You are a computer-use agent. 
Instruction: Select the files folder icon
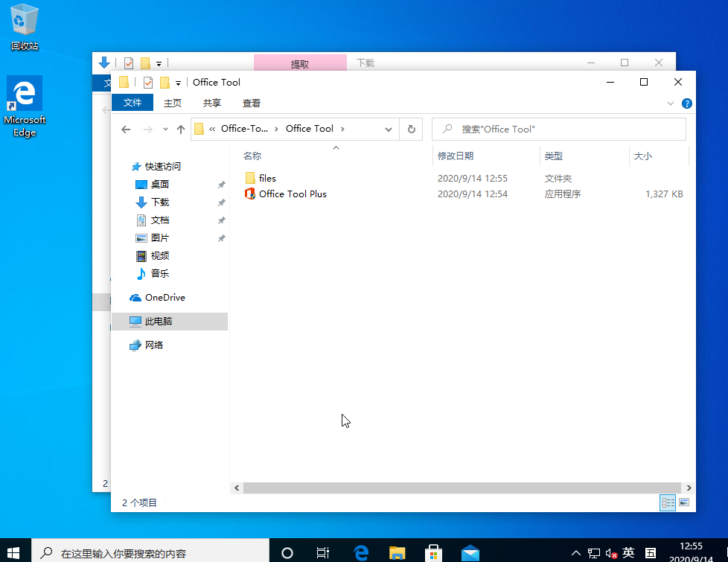click(250, 178)
